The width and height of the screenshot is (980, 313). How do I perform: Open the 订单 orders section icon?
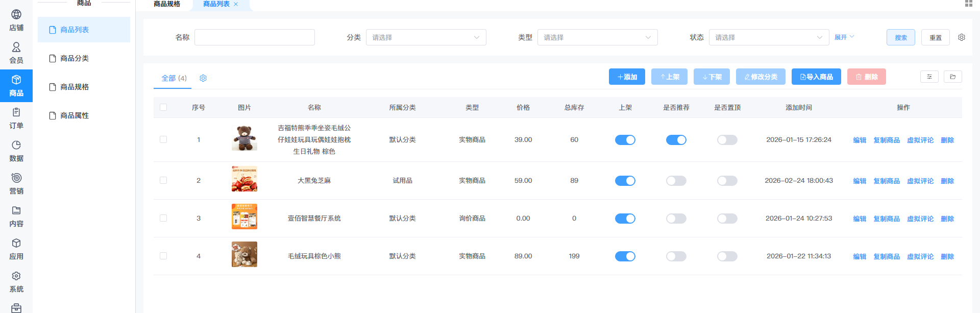point(16,112)
